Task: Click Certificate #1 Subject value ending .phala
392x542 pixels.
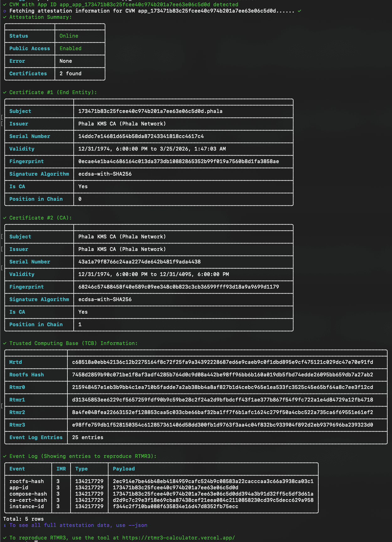Action: click(150, 111)
